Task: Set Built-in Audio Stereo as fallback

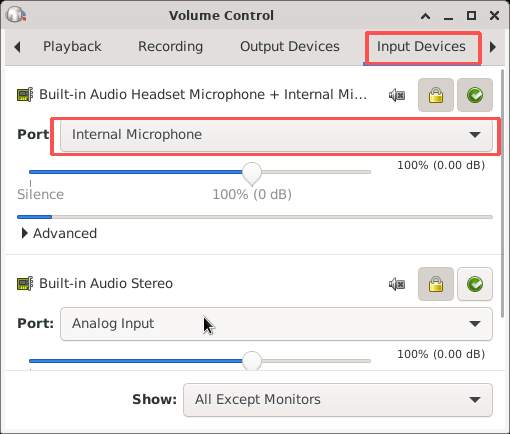Action: [475, 284]
